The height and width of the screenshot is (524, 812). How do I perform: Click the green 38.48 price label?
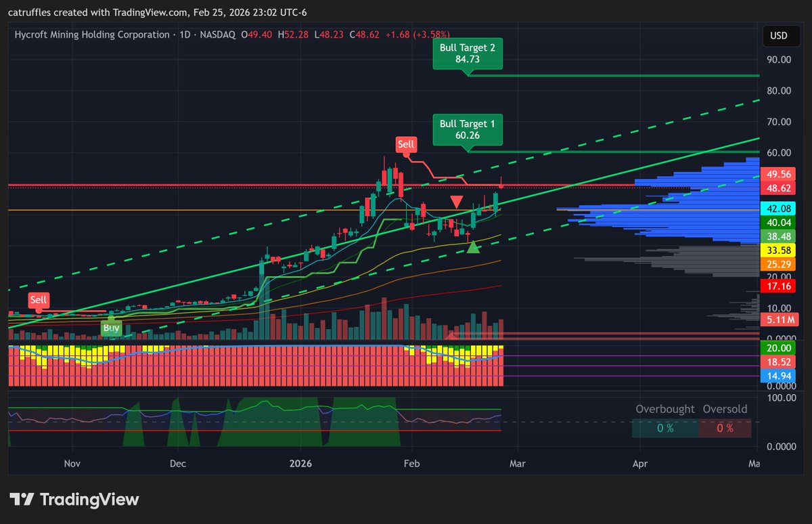coord(779,236)
